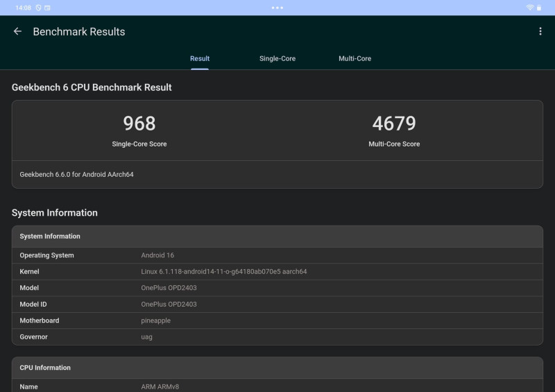Switch to the Single-Core tab
555x392 pixels.
tap(277, 58)
